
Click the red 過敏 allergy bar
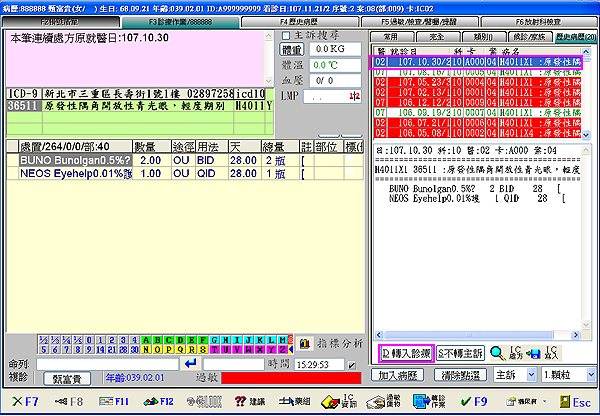point(292,377)
